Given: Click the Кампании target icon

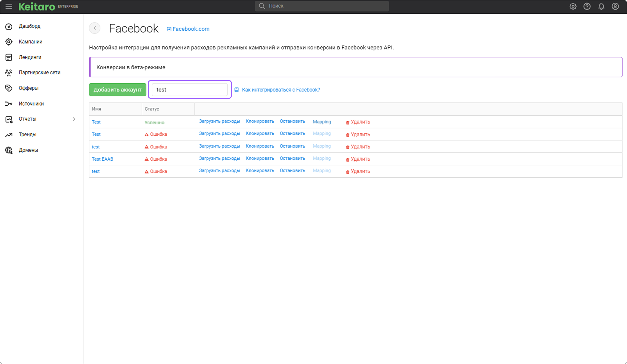Looking at the screenshot, I should (x=9, y=42).
